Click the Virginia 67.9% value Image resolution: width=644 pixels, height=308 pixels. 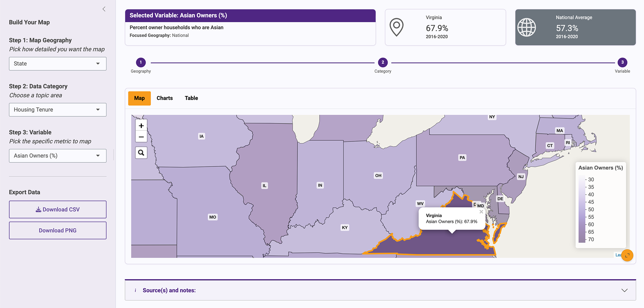[x=437, y=28]
